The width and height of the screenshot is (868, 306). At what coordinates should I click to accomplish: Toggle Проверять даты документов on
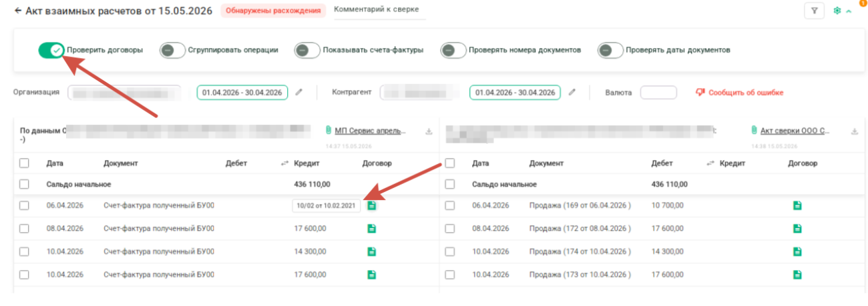click(610, 50)
